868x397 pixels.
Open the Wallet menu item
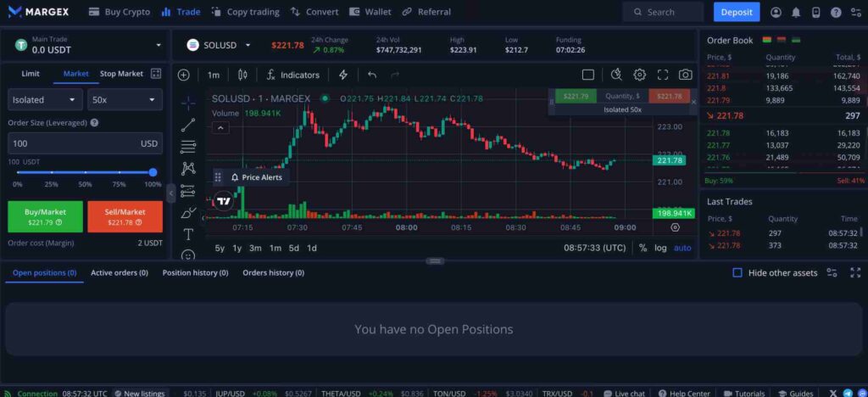[x=370, y=12]
